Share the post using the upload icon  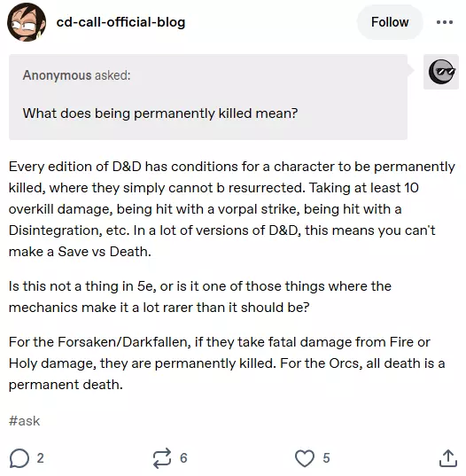(x=448, y=458)
